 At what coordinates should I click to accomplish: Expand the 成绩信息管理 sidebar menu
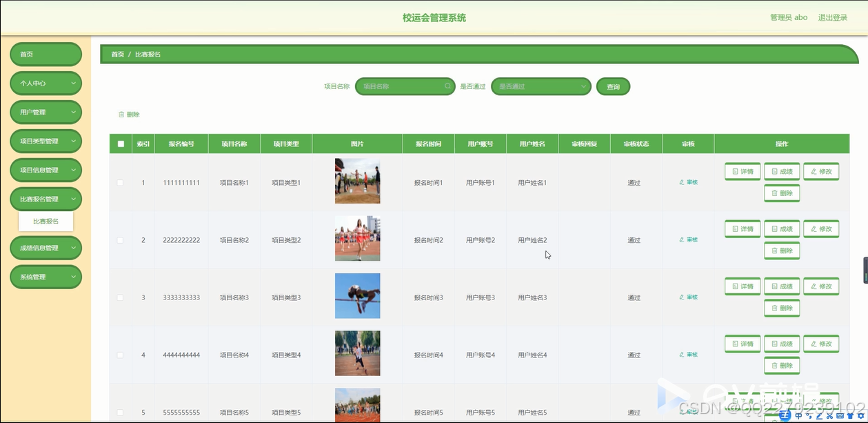46,248
